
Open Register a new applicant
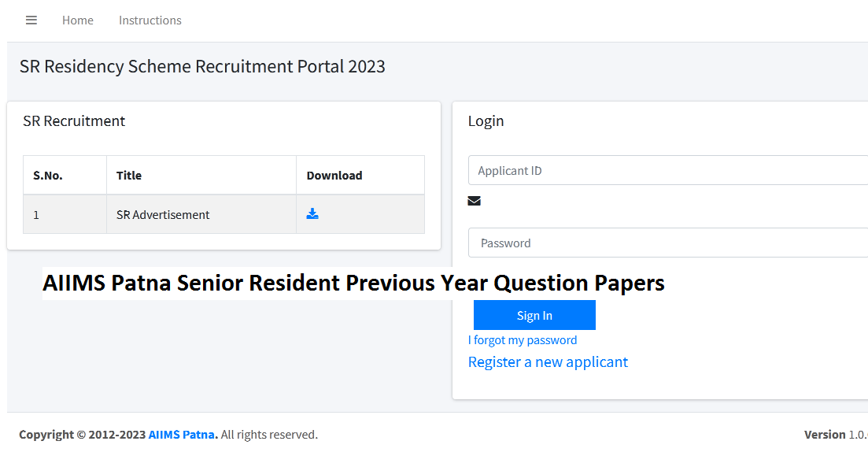(548, 361)
